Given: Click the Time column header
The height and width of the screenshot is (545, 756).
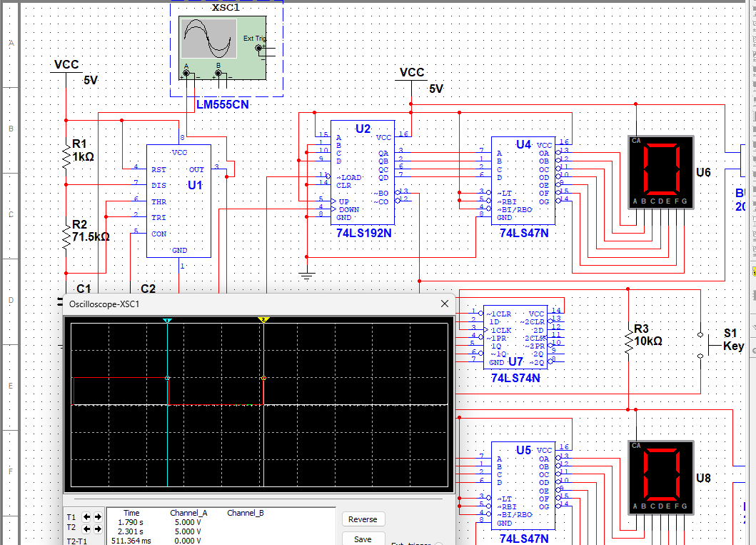Looking at the screenshot, I should click(x=131, y=513).
